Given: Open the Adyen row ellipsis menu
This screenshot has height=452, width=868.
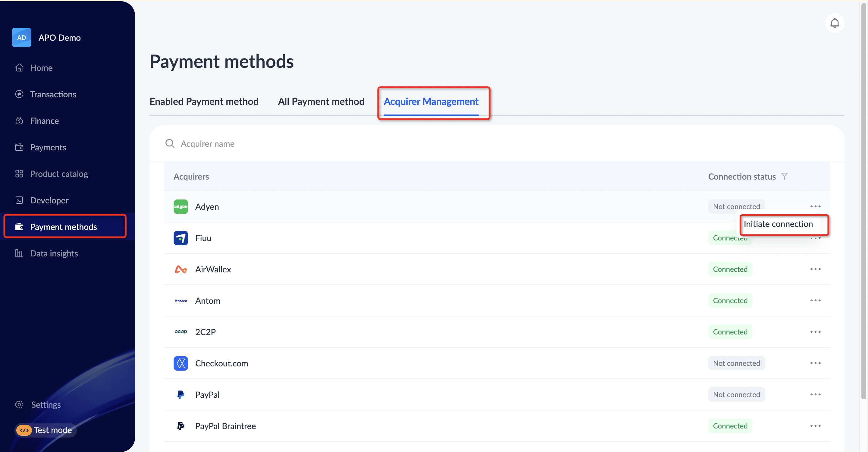Looking at the screenshot, I should click(x=815, y=206).
